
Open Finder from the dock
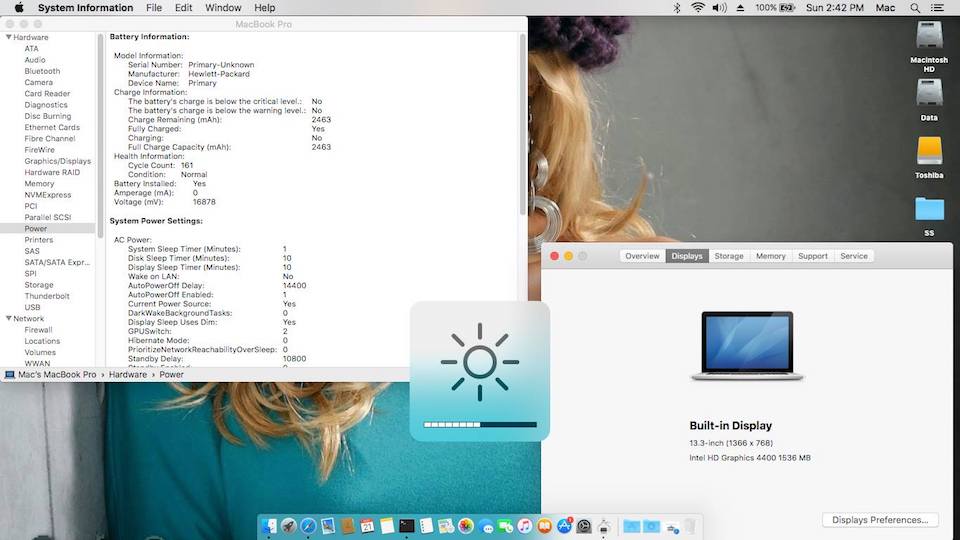tap(269, 526)
